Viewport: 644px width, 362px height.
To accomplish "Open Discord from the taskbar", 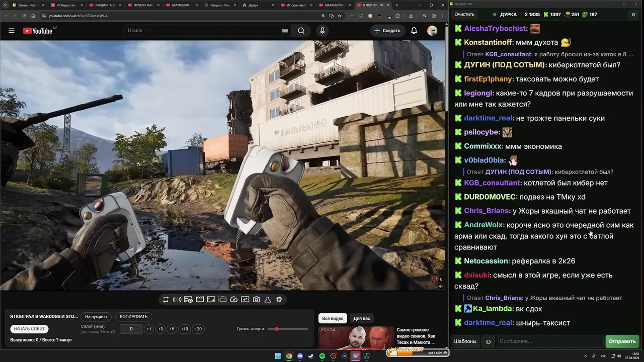I will 300,356.
